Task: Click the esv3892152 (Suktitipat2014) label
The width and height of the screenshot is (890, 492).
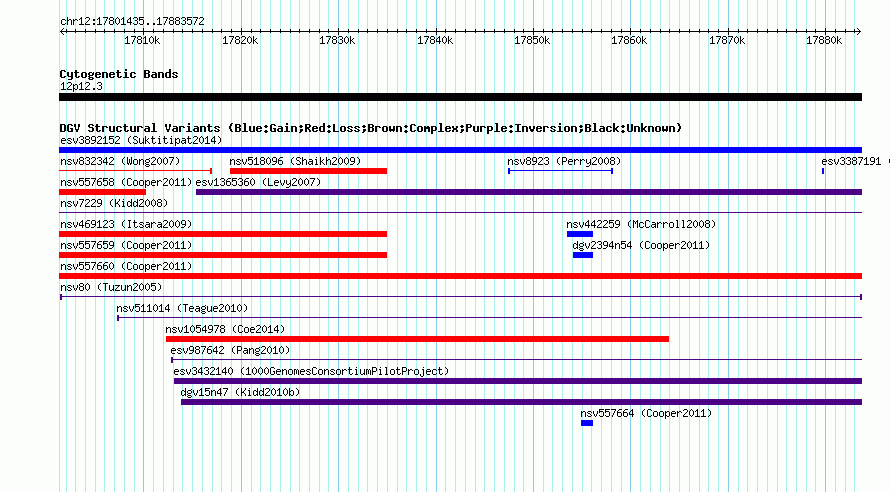Action: pos(141,140)
